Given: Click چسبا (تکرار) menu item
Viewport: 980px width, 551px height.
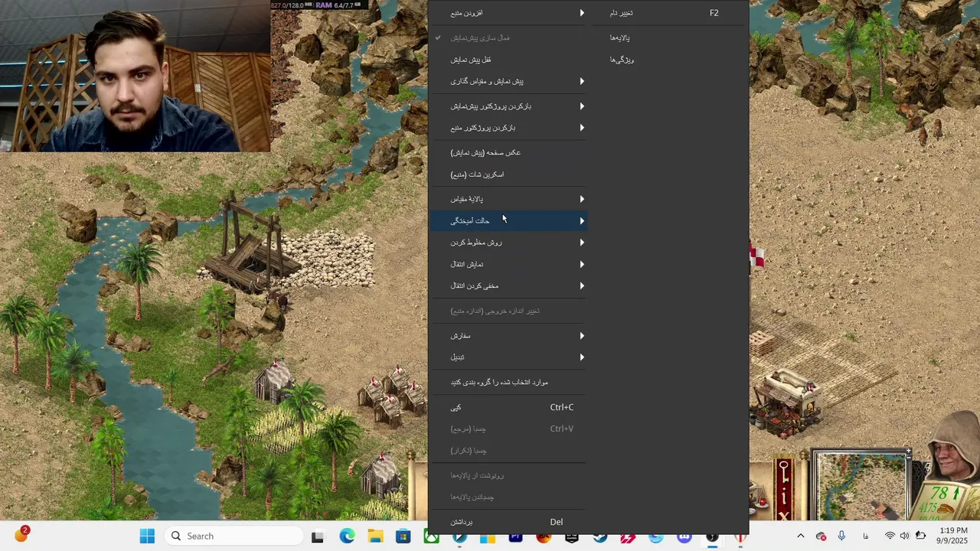Looking at the screenshot, I should pyautogui.click(x=509, y=451).
